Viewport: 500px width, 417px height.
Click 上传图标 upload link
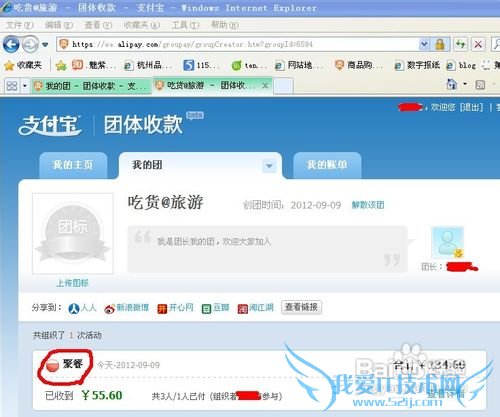pos(72,283)
